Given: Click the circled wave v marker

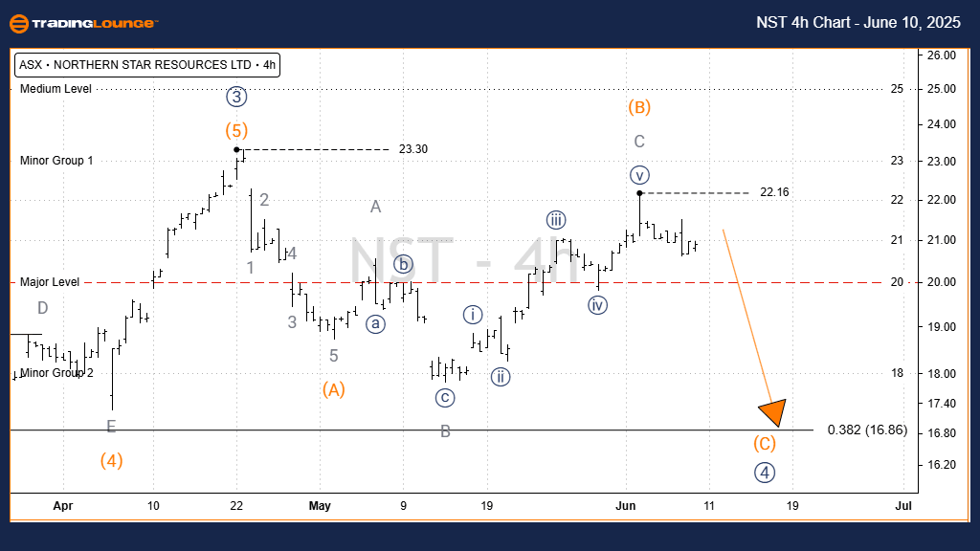Looking at the screenshot, I should 639,174.
